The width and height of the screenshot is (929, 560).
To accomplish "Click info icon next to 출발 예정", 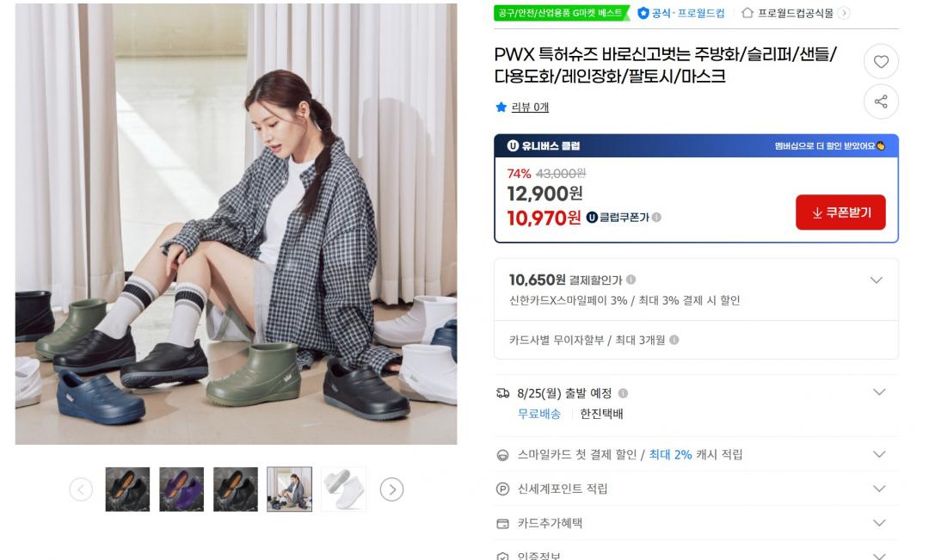I will coord(623,393).
